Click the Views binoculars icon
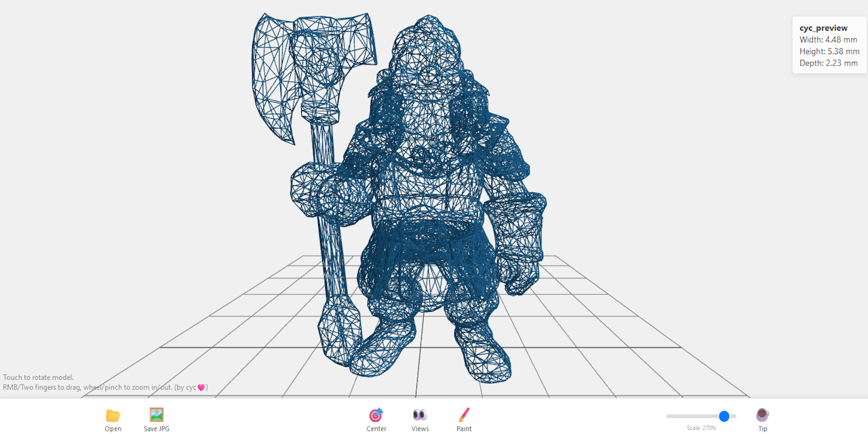Viewport: 868px width, 434px height. click(420, 414)
